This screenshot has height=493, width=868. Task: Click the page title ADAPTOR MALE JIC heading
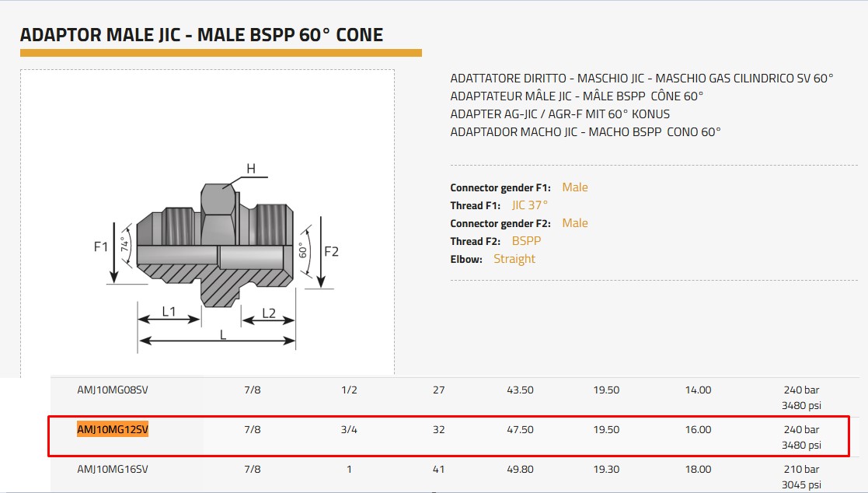coord(201,35)
